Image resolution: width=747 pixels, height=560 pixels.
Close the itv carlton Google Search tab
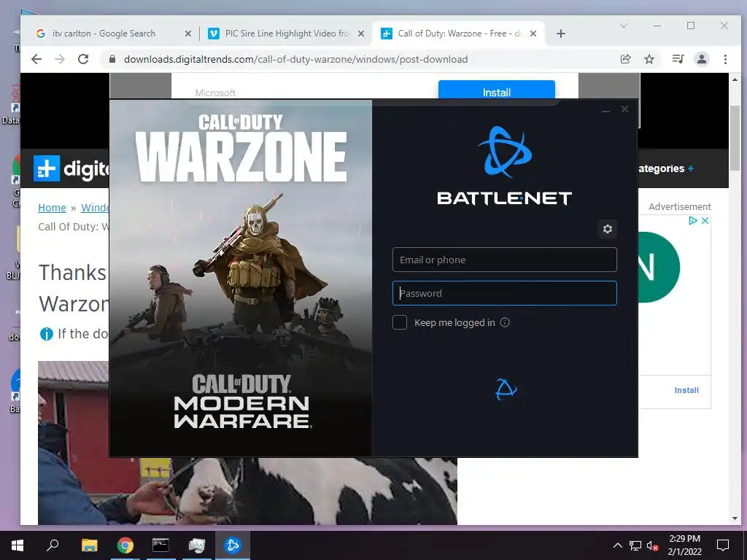coord(188,34)
